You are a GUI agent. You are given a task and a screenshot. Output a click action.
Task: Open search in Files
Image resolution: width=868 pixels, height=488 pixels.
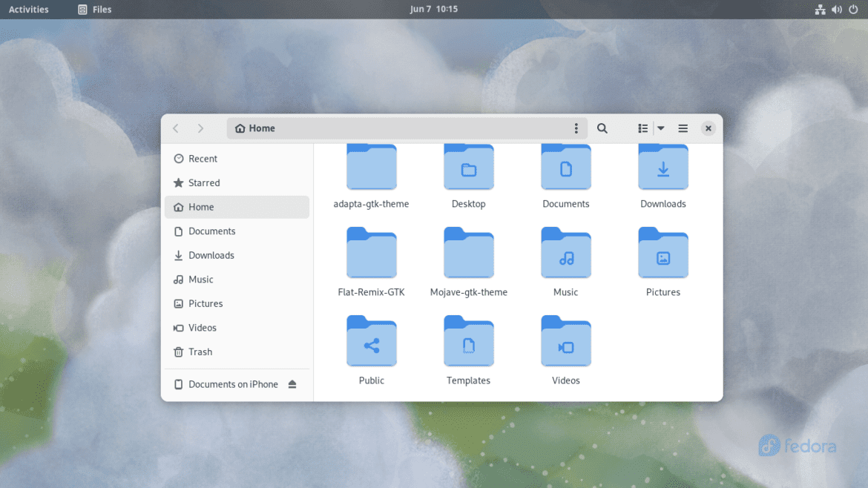602,128
